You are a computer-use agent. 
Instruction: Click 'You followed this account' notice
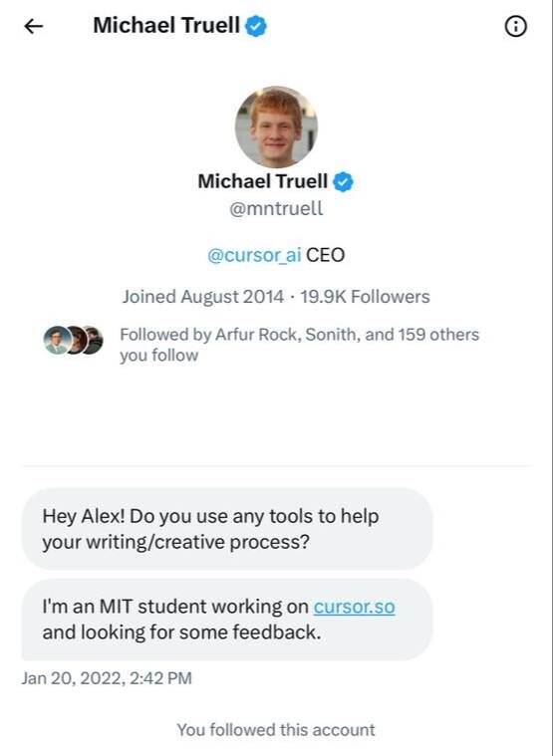(x=276, y=730)
